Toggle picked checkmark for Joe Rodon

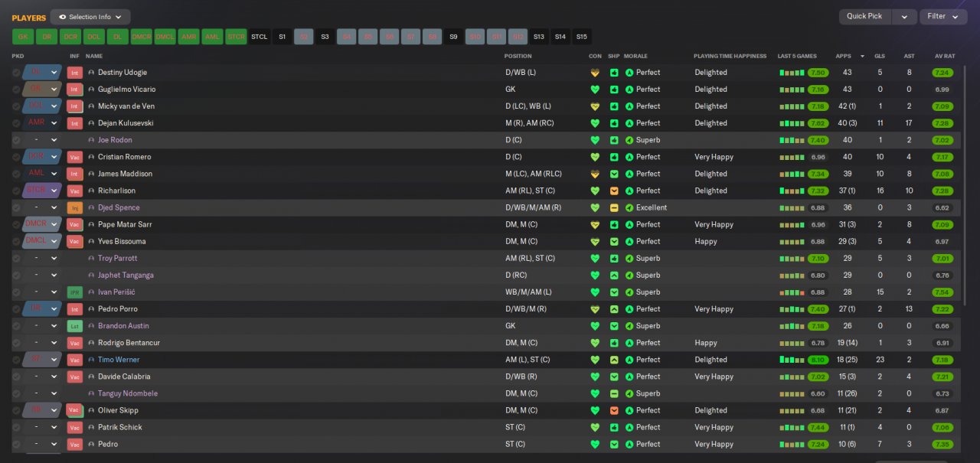pos(16,140)
